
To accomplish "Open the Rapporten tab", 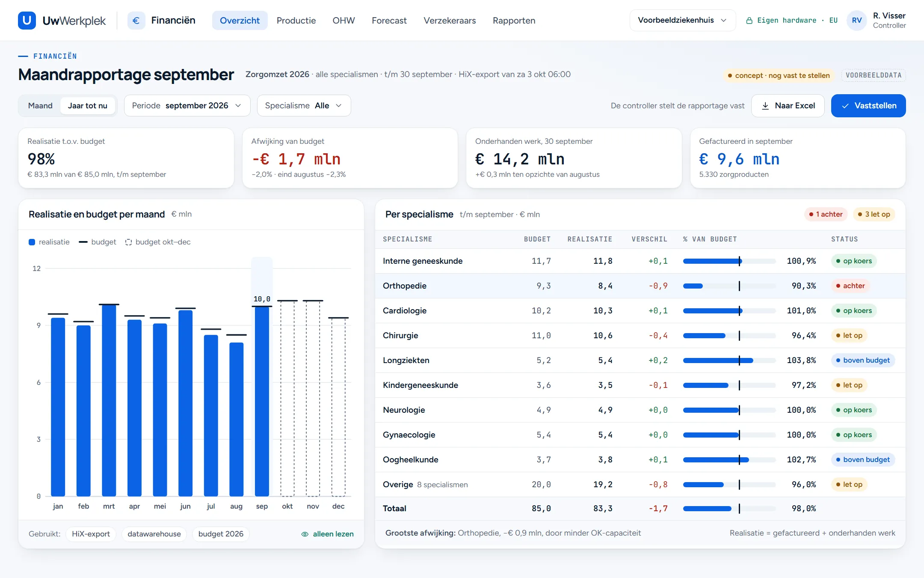I will click(514, 21).
